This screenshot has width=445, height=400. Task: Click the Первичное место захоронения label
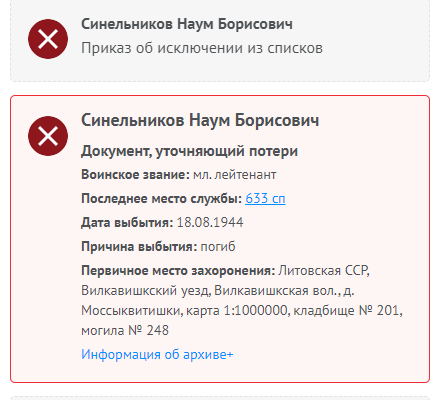pyautogui.click(x=178, y=270)
